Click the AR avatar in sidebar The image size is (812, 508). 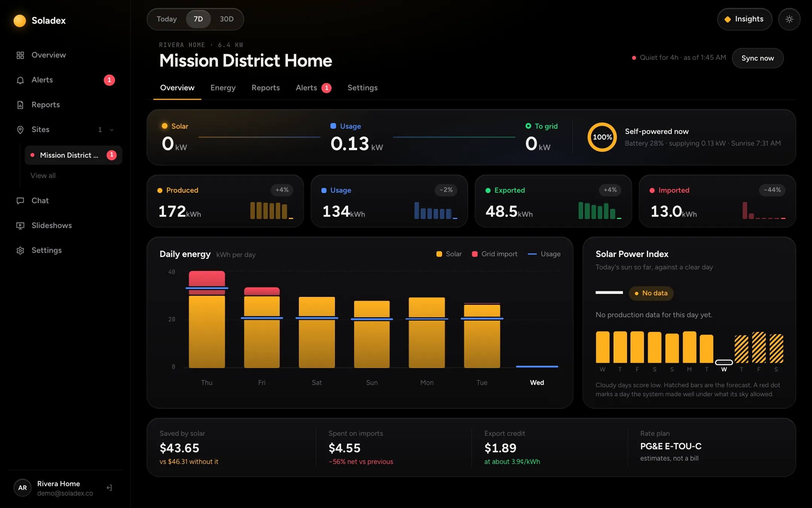[23, 488]
